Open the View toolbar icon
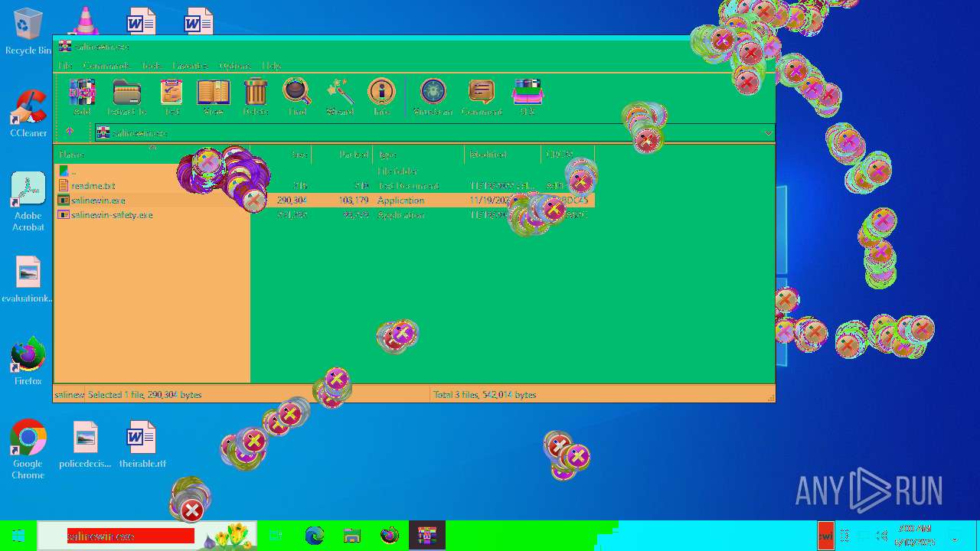This screenshot has width=980, height=551. (x=213, y=96)
